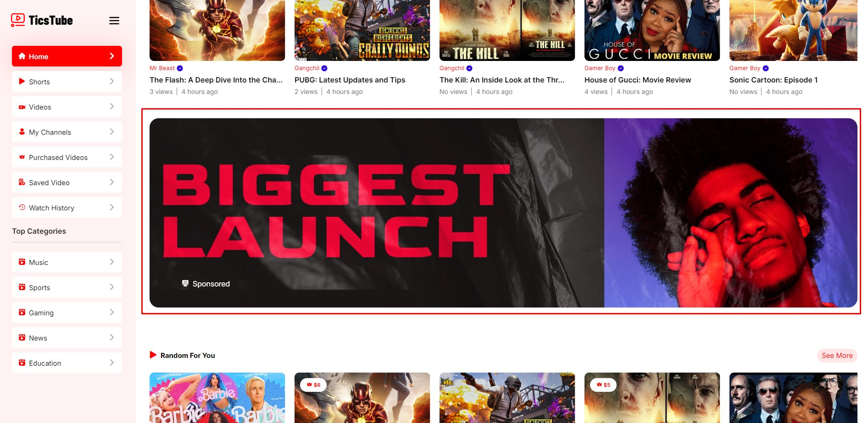Click the Saved Video icon in sidebar
The height and width of the screenshot is (423, 868).
point(22,182)
